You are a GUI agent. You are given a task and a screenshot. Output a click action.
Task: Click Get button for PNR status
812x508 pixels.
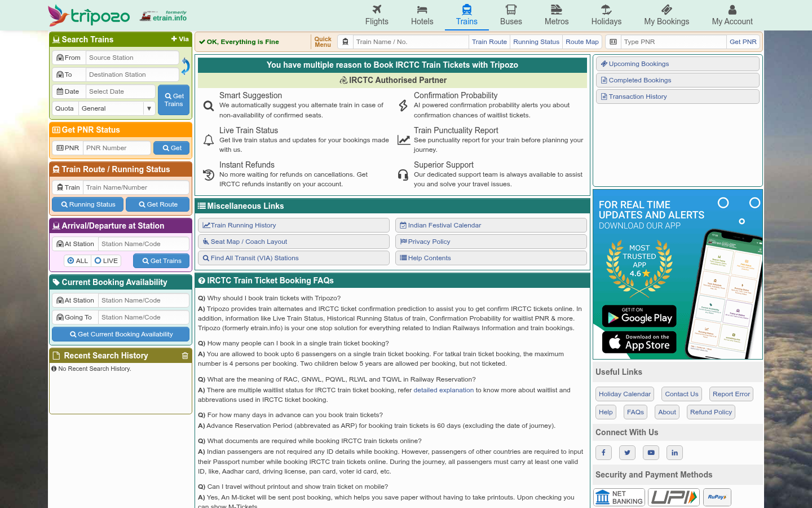pos(171,148)
